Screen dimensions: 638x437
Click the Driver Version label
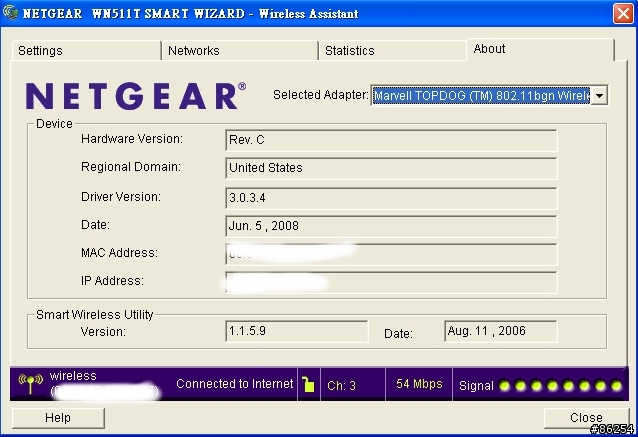click(x=121, y=197)
